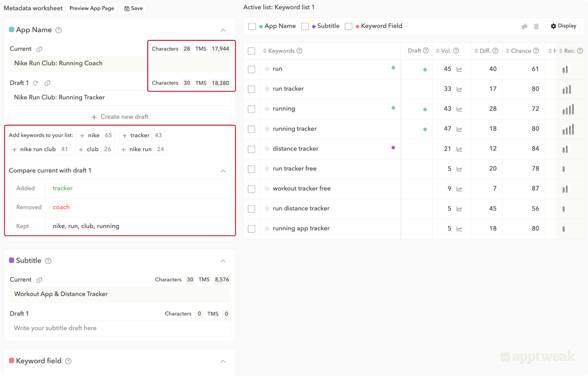Open volume history chart for 'running'
Image resolution: width=588 pixels, height=376 pixels.
(459, 109)
